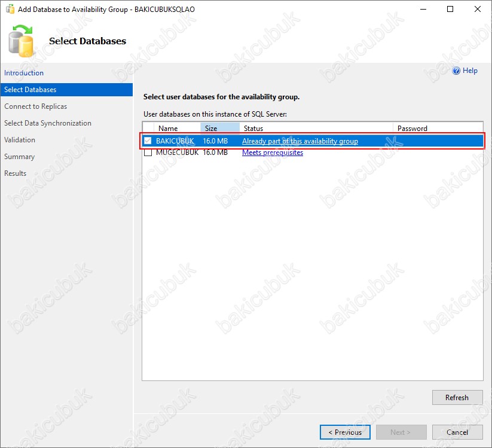
Task: Go to Connect to Replicas step
Action: click(35, 106)
